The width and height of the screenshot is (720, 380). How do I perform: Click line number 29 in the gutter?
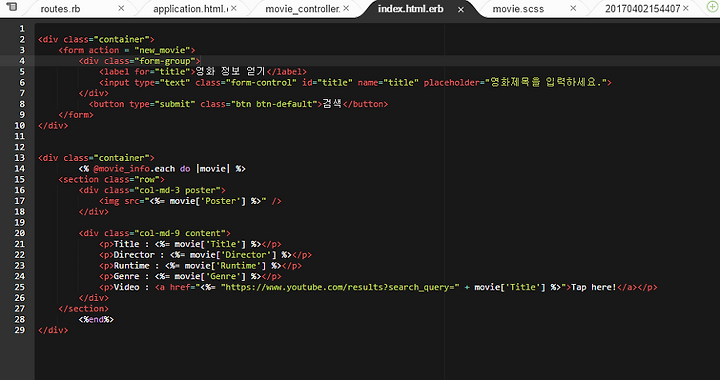[x=20, y=330]
